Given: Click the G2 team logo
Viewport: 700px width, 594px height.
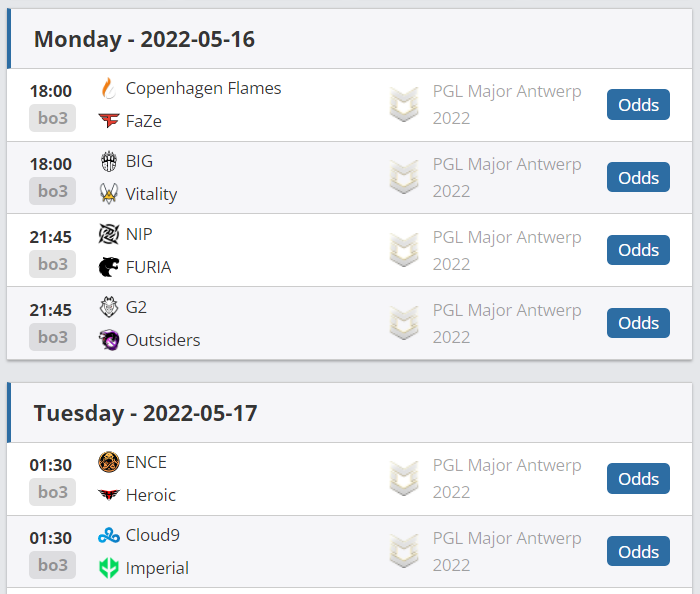Looking at the screenshot, I should click(x=109, y=307).
